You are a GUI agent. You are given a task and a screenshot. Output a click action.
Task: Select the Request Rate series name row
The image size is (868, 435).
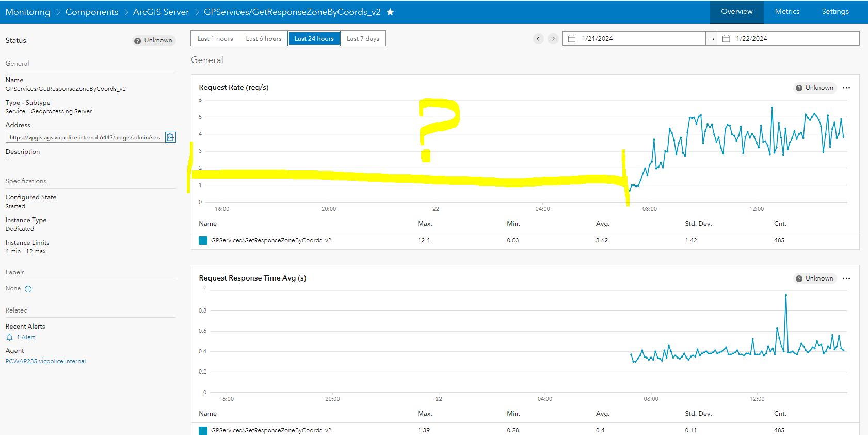pyautogui.click(x=271, y=240)
